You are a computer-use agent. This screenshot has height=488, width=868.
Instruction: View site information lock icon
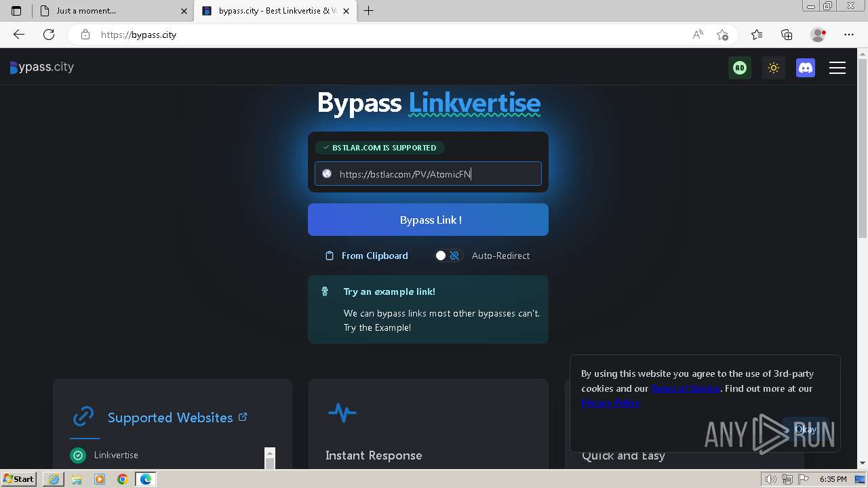coord(85,35)
